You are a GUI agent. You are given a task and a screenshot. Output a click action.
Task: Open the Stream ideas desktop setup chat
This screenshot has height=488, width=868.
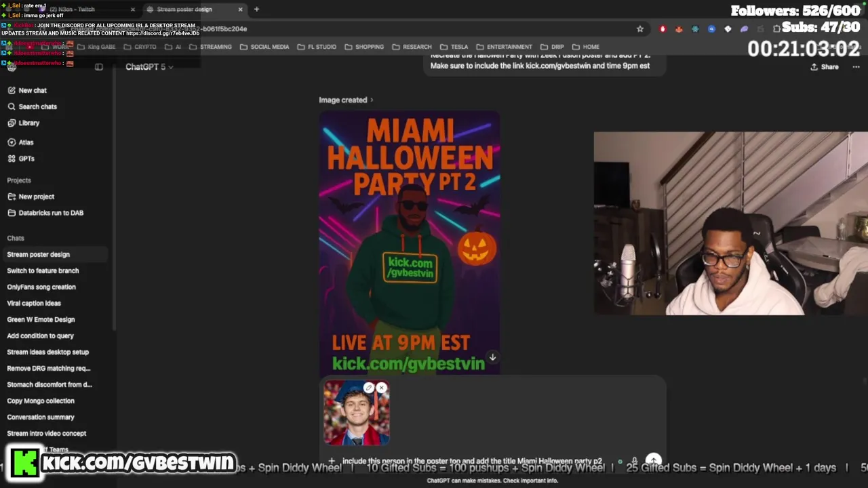[47, 352]
